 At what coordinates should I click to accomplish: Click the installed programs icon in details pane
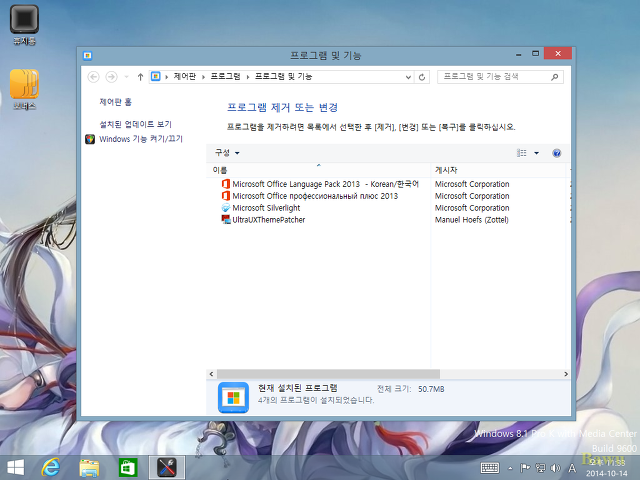[x=233, y=398]
